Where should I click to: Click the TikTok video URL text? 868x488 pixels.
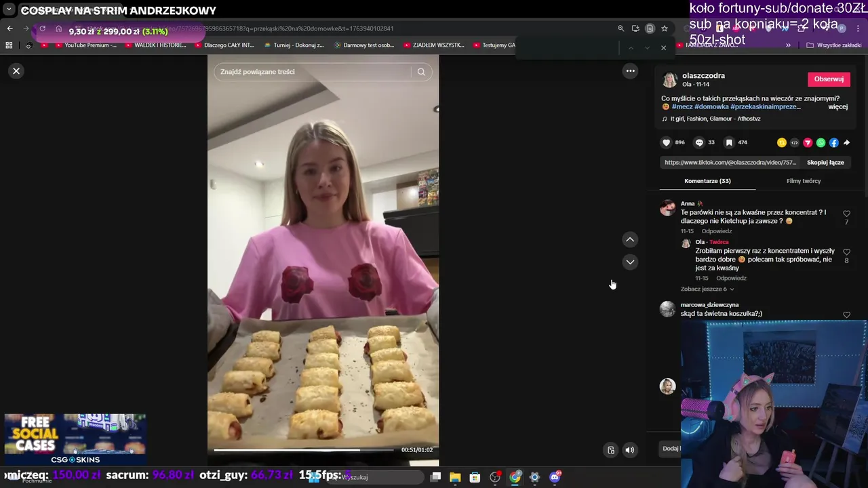(730, 163)
